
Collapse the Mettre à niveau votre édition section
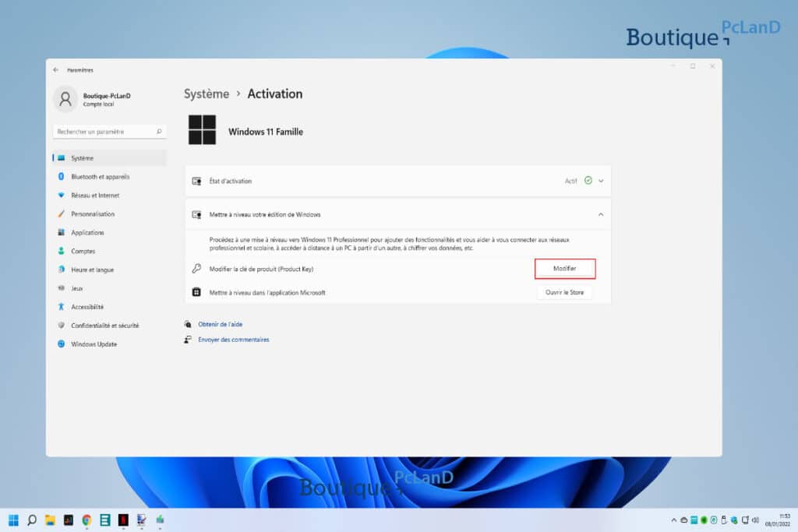[601, 215]
